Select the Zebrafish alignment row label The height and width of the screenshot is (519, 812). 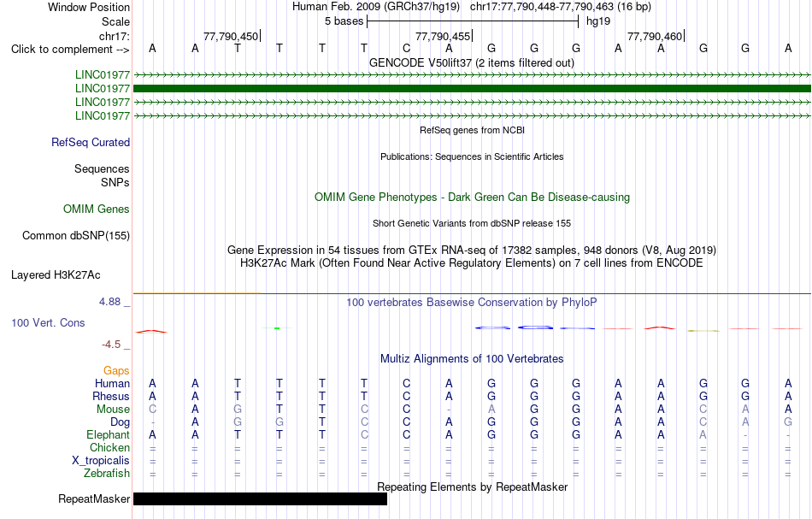coord(107,474)
